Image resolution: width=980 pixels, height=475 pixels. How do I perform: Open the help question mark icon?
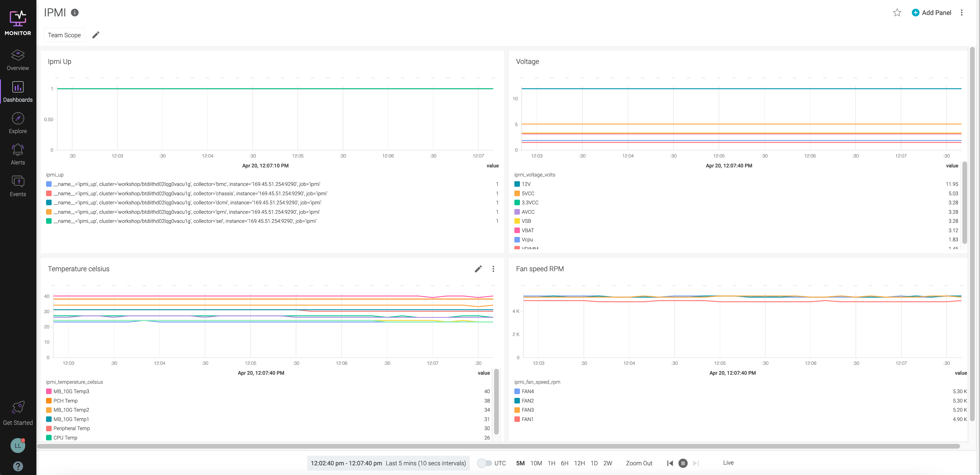point(18,466)
